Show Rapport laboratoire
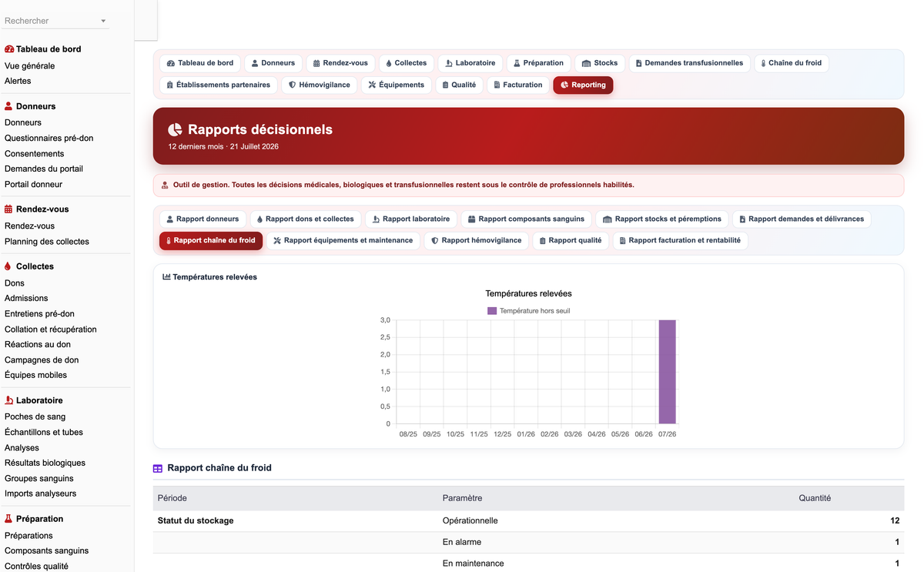The width and height of the screenshot is (924, 572). [x=411, y=219]
